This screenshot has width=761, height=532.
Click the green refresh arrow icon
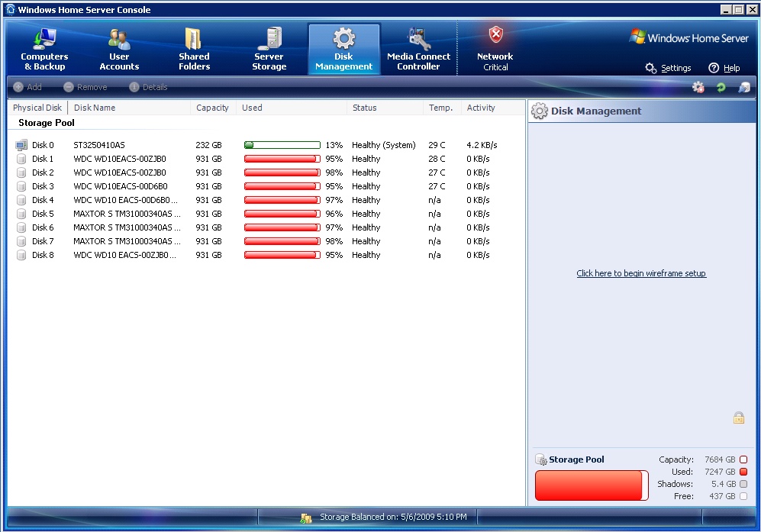point(721,88)
